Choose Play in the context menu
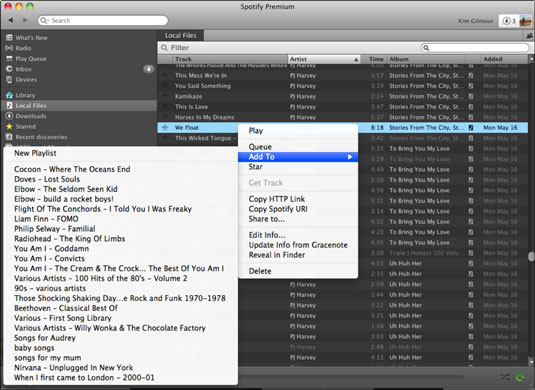 298,131
